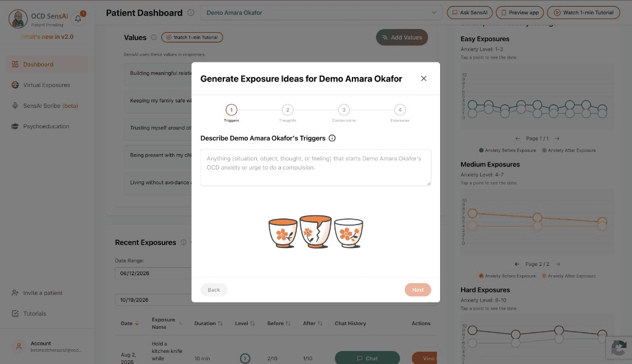Click the Back button in dialog
The width and height of the screenshot is (632, 364).
pyautogui.click(x=214, y=290)
